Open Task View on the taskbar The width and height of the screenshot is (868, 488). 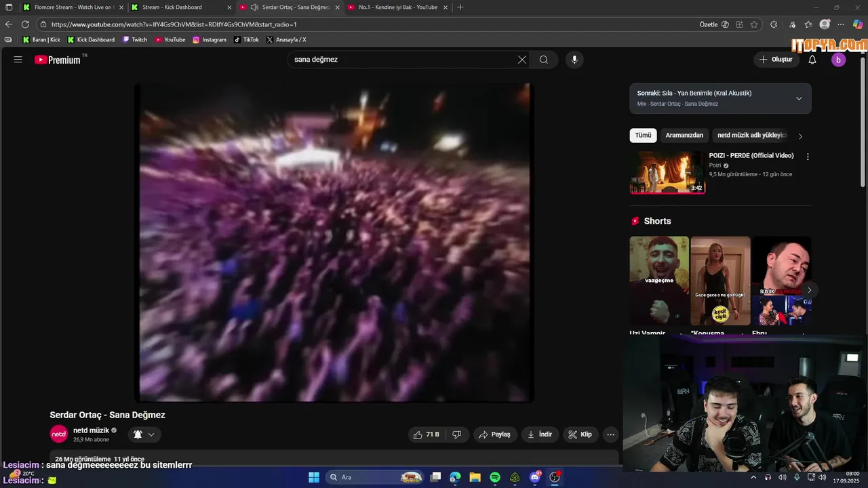[436, 477]
